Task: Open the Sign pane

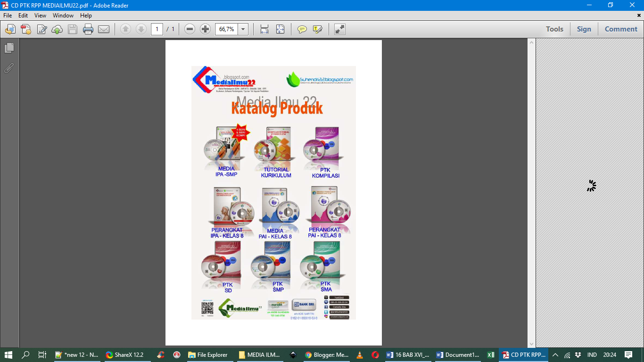Action: point(584,29)
